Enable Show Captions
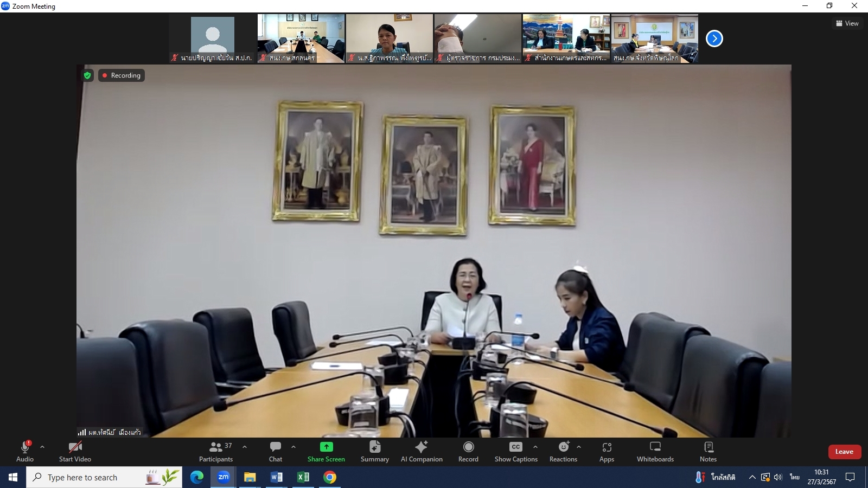Image resolution: width=868 pixels, height=488 pixels. pos(516,452)
